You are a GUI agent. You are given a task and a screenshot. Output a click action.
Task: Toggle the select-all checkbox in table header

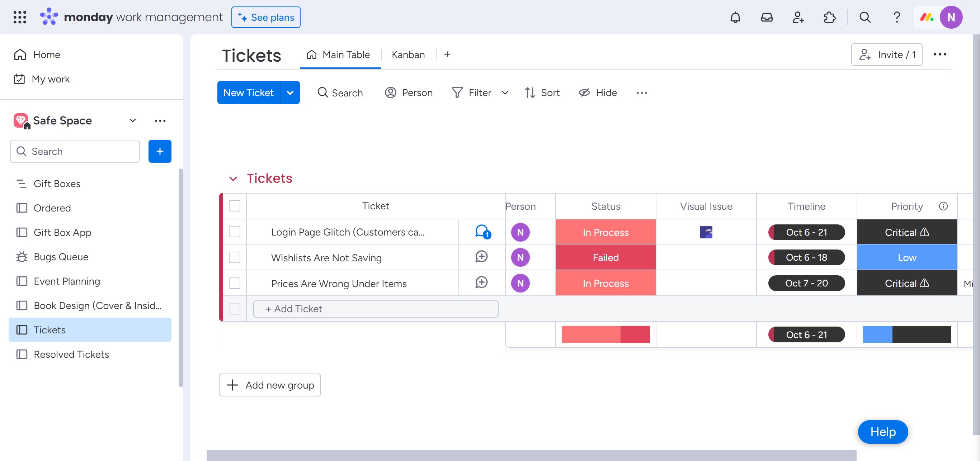point(234,206)
